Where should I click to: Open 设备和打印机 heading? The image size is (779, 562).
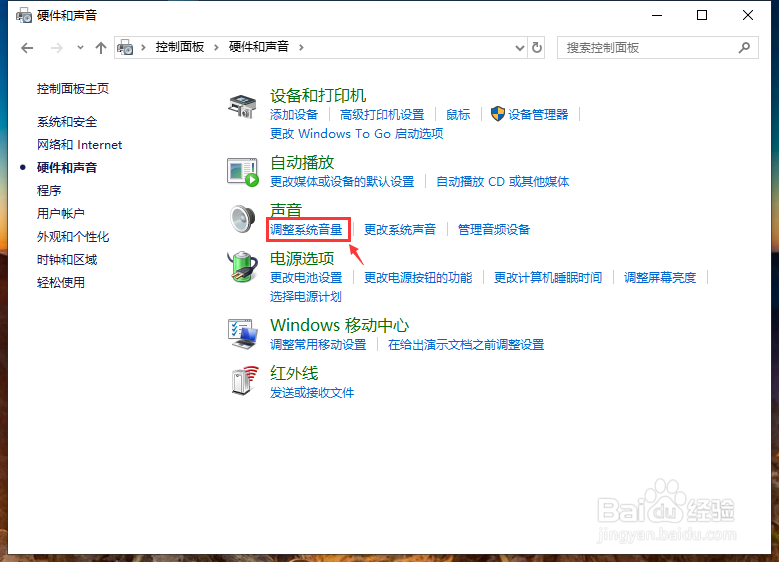tap(318, 95)
